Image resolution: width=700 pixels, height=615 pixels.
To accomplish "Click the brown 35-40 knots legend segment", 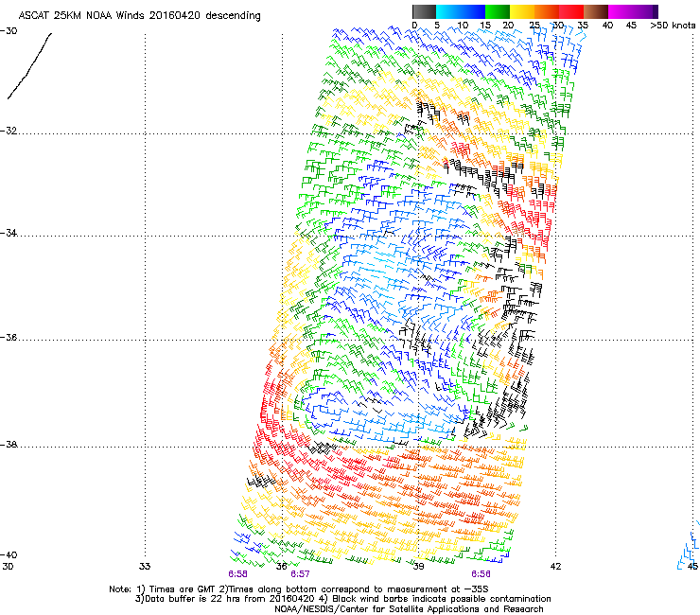I will tap(596, 11).
